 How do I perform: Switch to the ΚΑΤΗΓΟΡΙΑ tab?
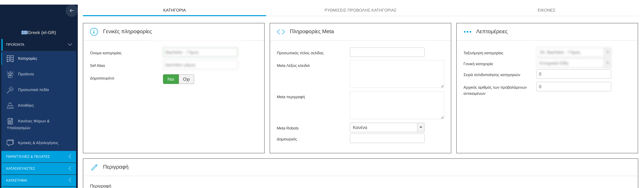(174, 10)
